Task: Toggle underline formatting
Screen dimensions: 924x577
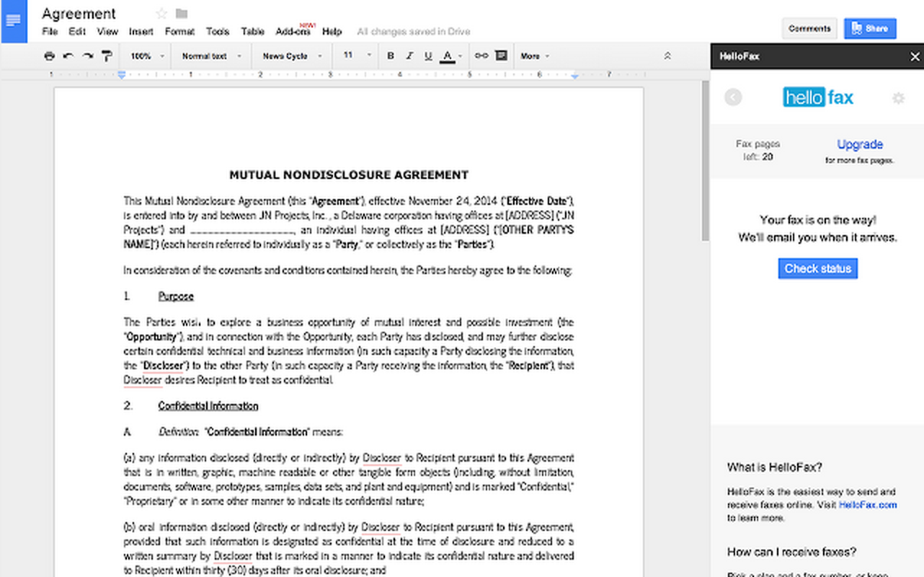Action: (x=428, y=56)
